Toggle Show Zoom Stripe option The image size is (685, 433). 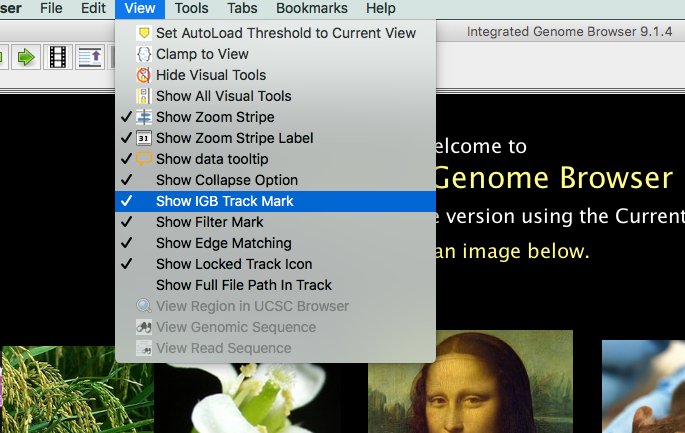click(214, 117)
